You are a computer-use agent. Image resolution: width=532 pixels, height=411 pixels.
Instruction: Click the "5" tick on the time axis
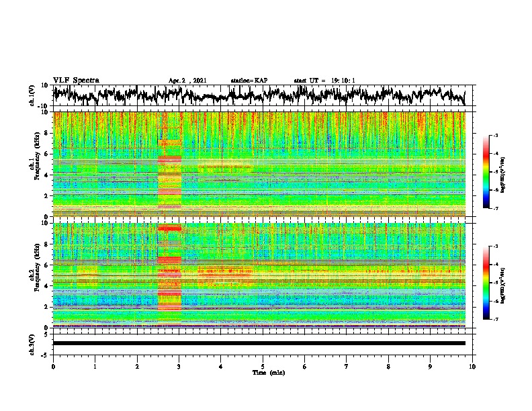(263, 367)
